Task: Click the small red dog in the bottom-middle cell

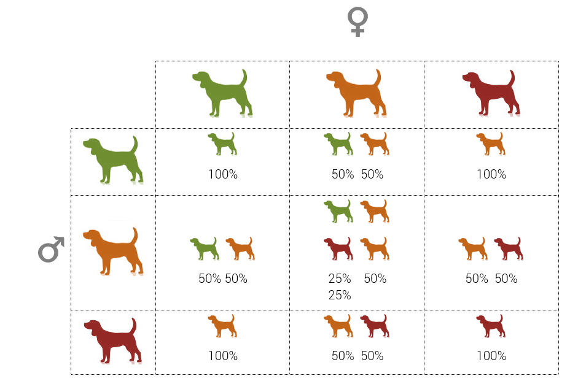Action: tap(375, 326)
